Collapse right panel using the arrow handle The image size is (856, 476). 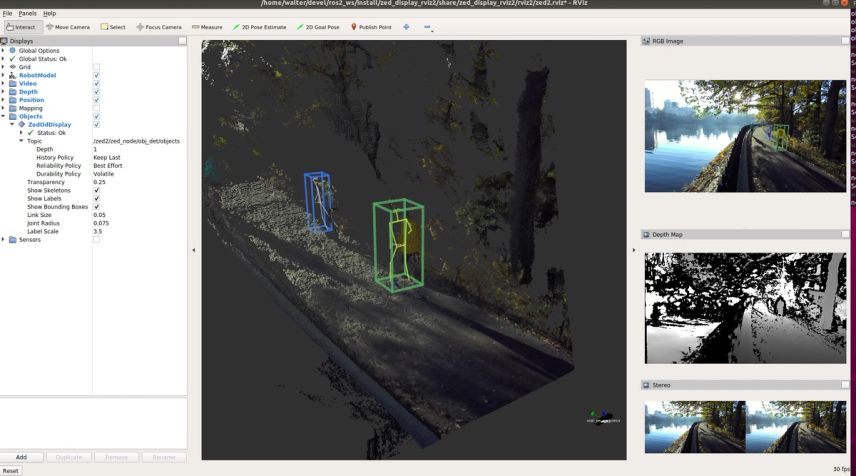point(634,250)
